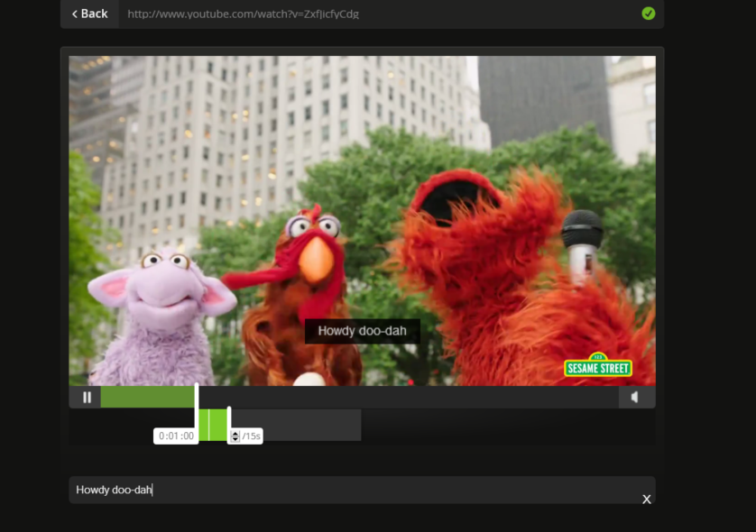This screenshot has height=532, width=756.
Task: Click the 'Howdy doo-dah' caption overlay on video
Action: point(362,331)
